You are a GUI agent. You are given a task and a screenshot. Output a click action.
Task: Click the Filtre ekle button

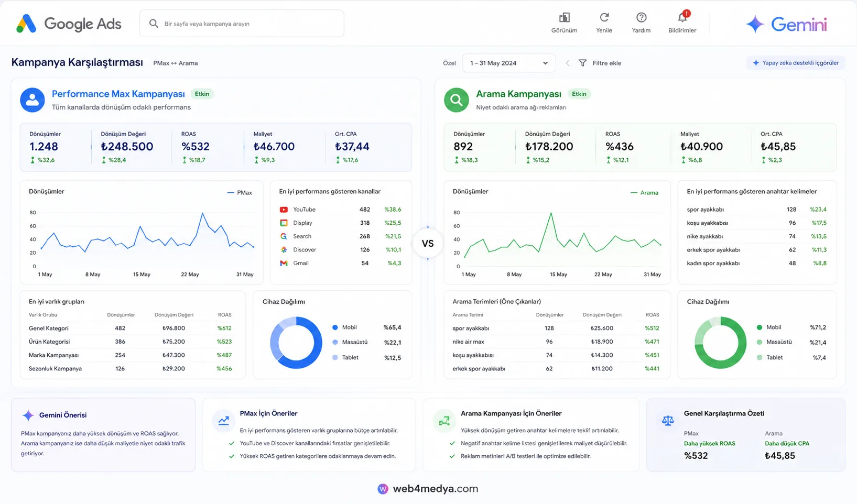[600, 63]
